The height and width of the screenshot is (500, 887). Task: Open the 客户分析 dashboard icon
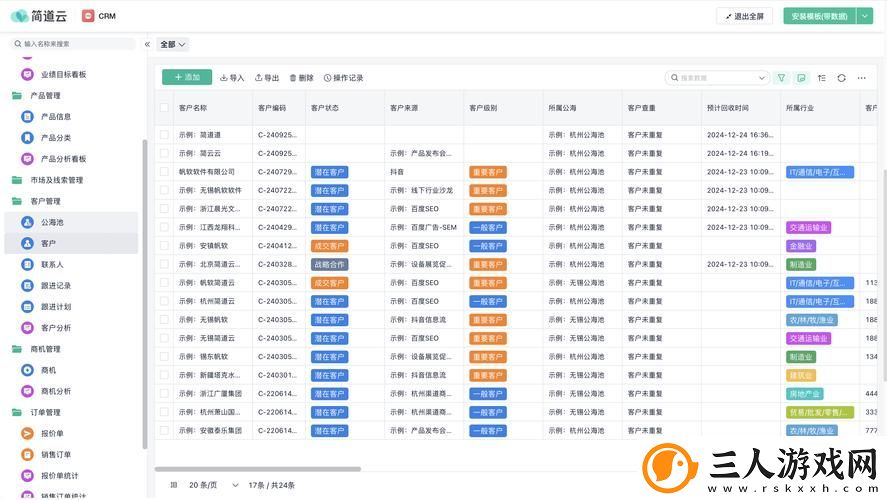point(27,327)
